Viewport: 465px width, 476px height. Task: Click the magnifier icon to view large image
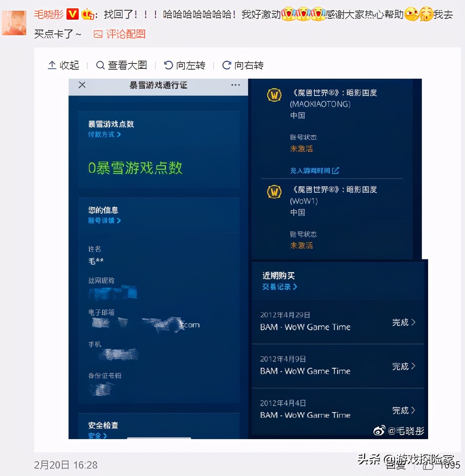coord(100,66)
